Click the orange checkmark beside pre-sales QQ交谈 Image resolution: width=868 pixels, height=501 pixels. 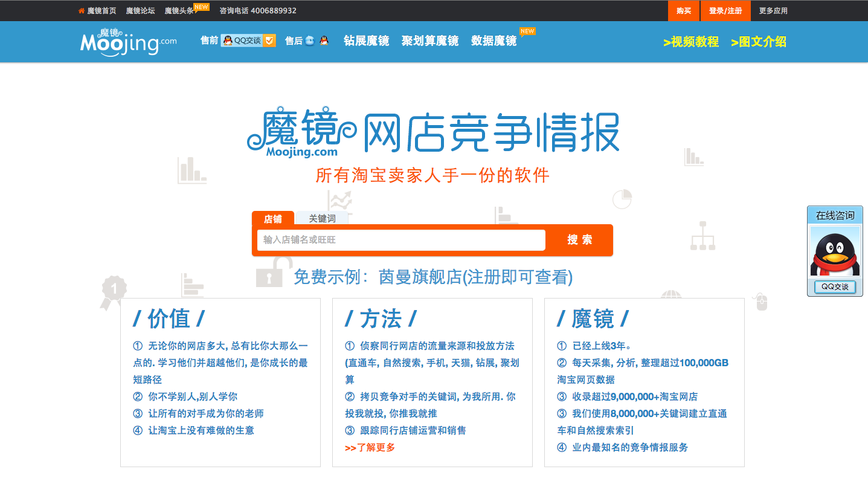click(270, 40)
